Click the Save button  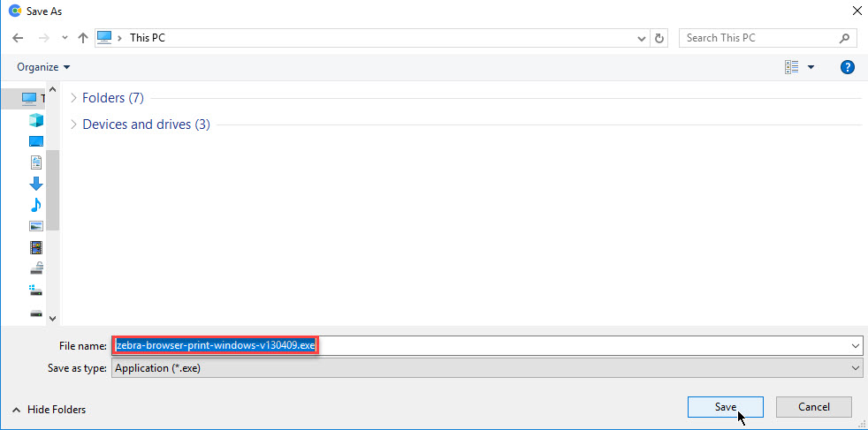click(x=725, y=407)
